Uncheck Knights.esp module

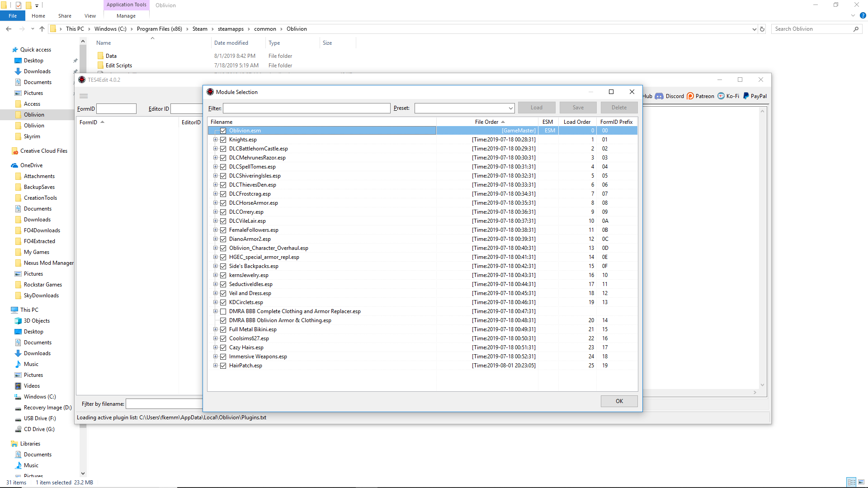coord(223,140)
